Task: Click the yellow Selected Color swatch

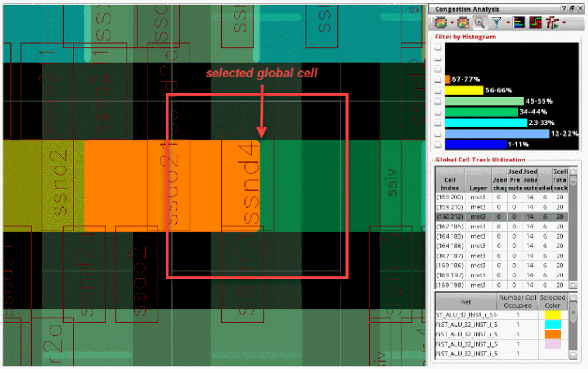Action: click(x=554, y=315)
